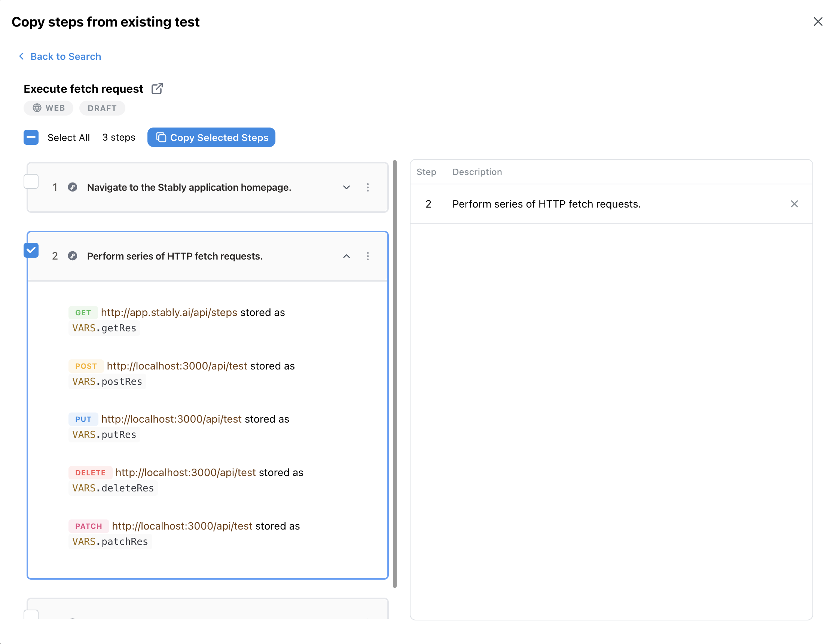The width and height of the screenshot is (836, 644).
Task: Click the steps list vertical scrollbar
Action: pyautogui.click(x=395, y=374)
